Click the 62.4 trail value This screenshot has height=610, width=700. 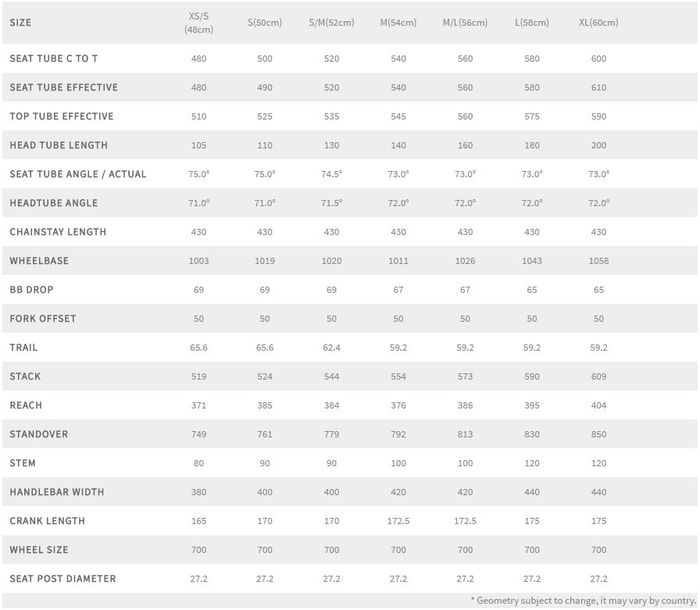click(331, 348)
